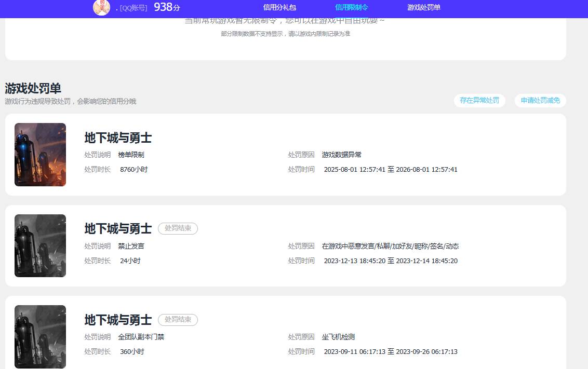Click the second penalty entry's game thumbnail
The width and height of the screenshot is (588, 369).
(40, 245)
